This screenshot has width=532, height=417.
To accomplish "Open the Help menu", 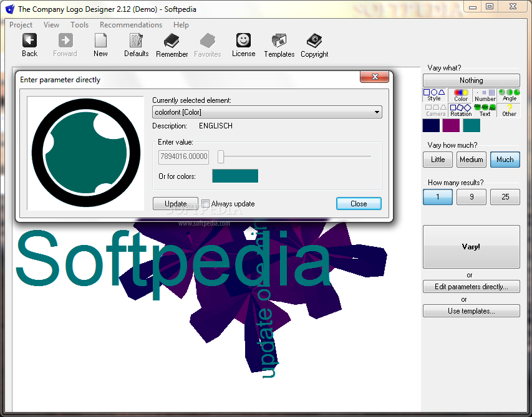I will tap(181, 25).
